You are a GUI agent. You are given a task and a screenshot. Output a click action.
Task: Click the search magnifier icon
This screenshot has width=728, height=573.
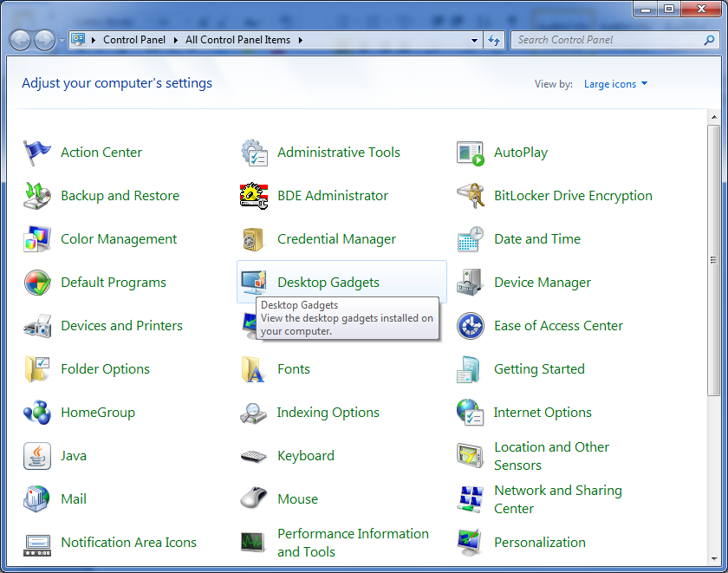[709, 41]
